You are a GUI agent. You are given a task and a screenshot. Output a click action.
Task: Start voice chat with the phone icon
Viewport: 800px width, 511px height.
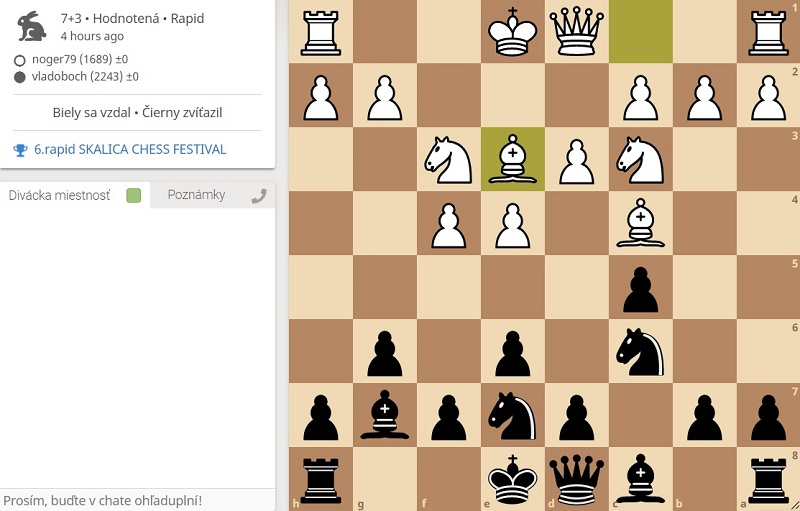point(259,196)
